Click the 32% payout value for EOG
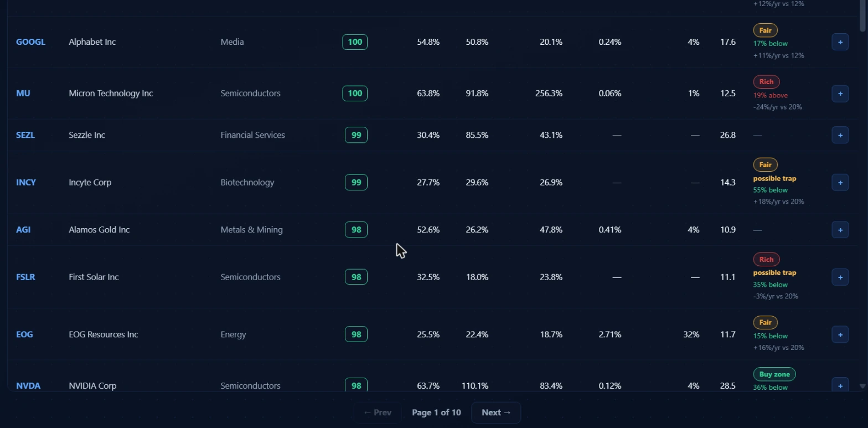Screen dimensions: 868x428 691,334
